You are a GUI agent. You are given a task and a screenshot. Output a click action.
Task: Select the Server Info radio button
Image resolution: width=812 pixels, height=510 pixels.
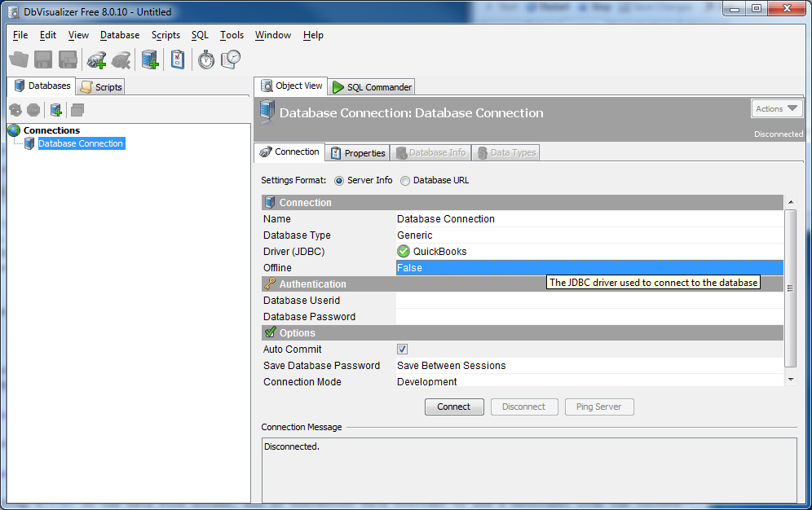[339, 180]
